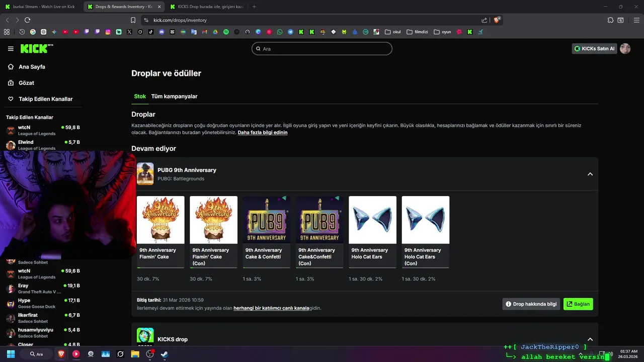The height and width of the screenshot is (362, 644).
Task: Select 9th Anniversary Holo Cat Ears 1 sa. 30 dk. 2% bar
Action: pos(372,268)
